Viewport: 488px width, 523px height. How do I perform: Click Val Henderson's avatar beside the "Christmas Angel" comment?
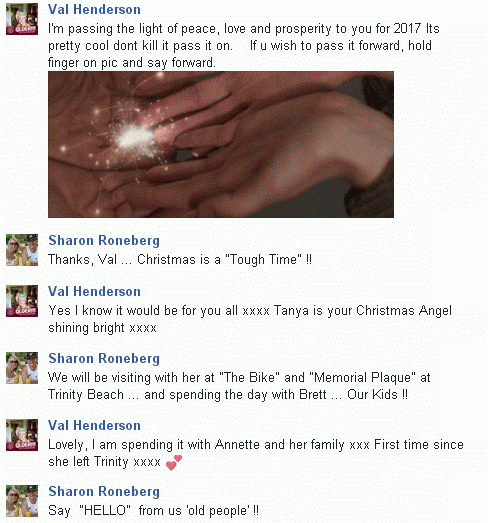[x=22, y=301]
